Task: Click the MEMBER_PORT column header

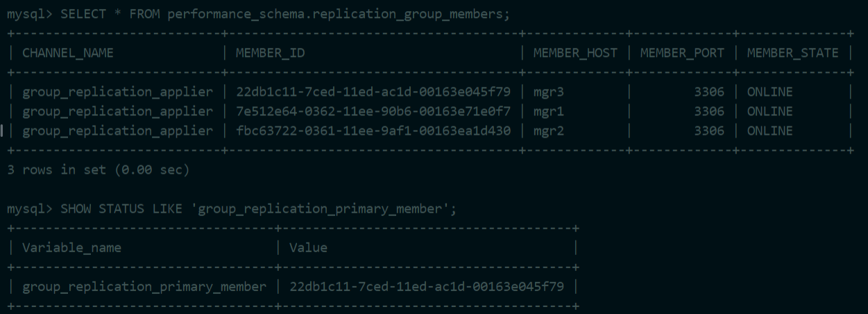Action: point(682,53)
